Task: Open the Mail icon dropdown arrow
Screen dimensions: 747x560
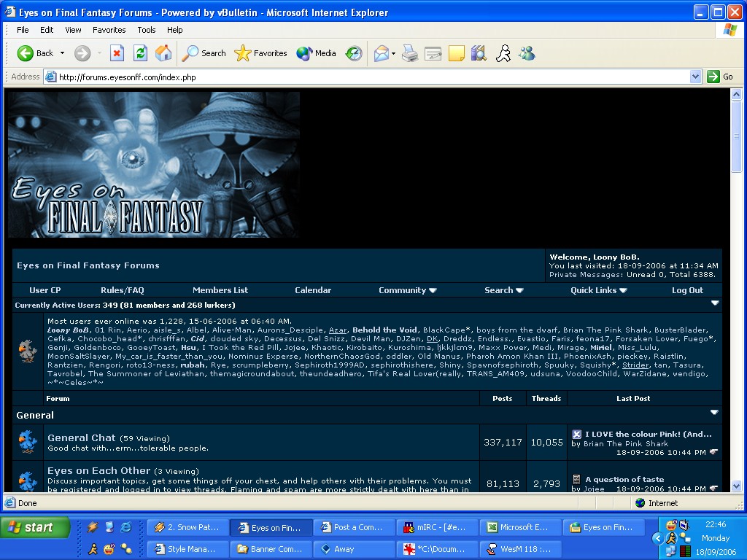Action: [393, 53]
